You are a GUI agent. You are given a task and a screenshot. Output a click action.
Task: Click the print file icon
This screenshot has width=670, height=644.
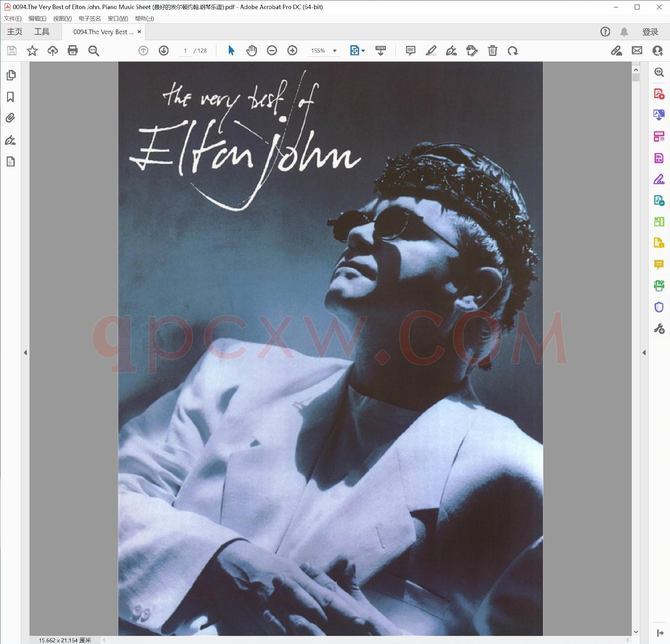(x=73, y=51)
